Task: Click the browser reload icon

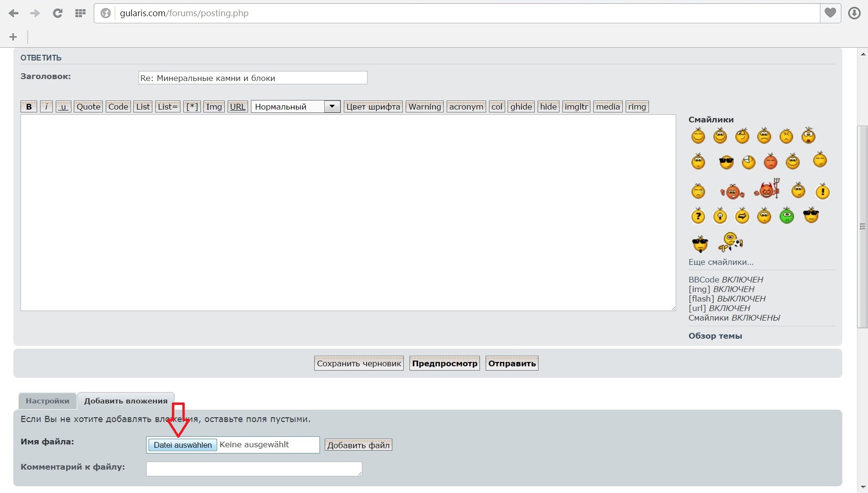Action: point(58,13)
